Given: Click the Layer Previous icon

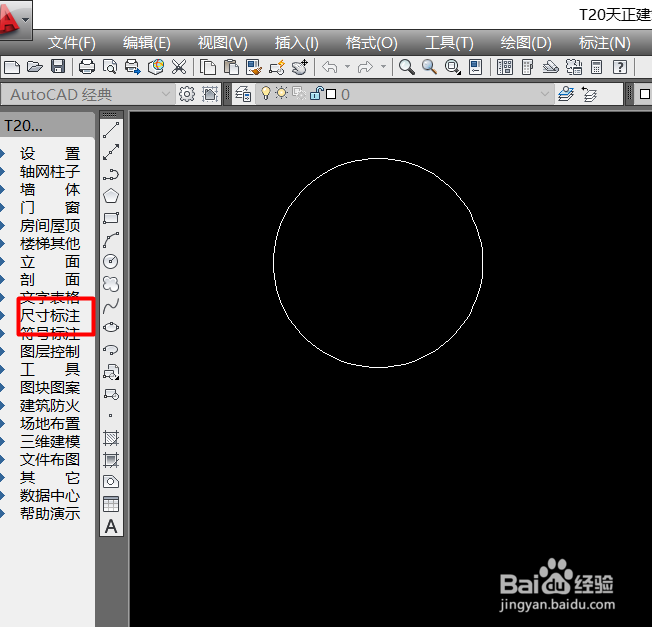Looking at the screenshot, I should pyautogui.click(x=590, y=94).
